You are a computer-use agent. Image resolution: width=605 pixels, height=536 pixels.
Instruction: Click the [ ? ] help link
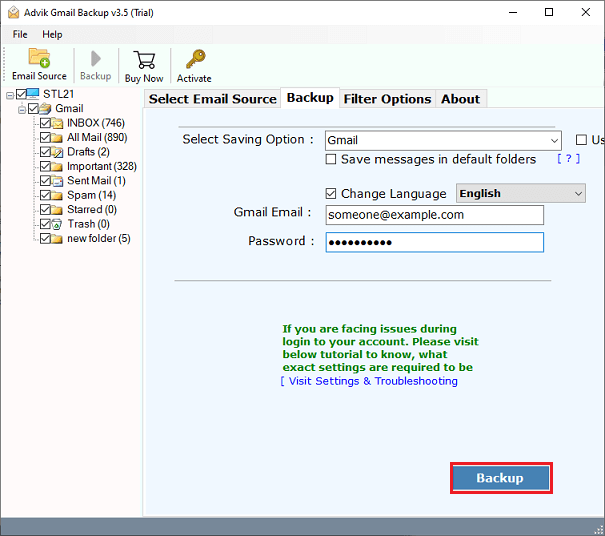coord(568,159)
